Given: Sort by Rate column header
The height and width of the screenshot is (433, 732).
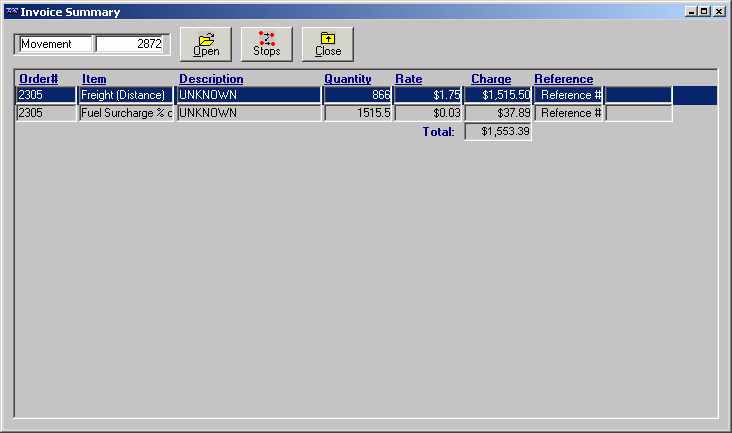Looking at the screenshot, I should [x=408, y=79].
